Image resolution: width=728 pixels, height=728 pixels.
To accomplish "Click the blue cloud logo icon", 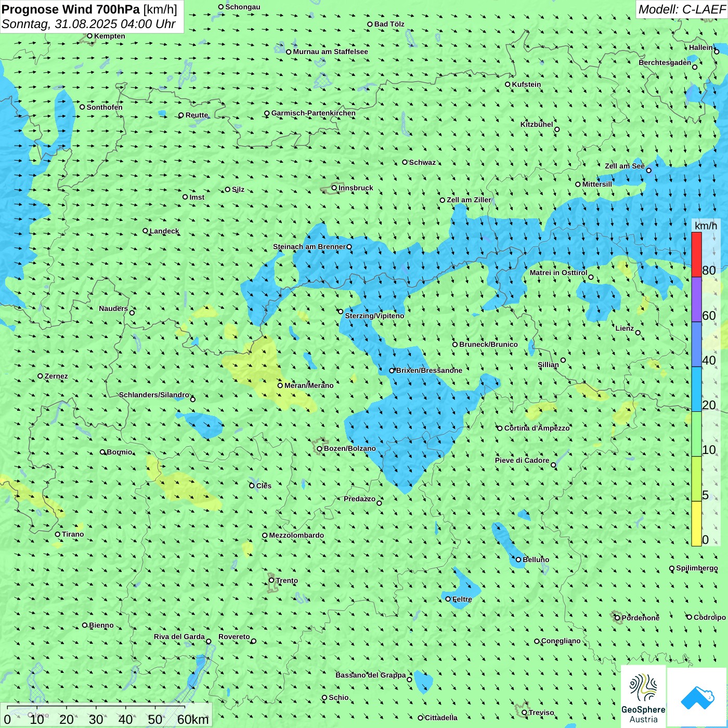I will tap(697, 698).
